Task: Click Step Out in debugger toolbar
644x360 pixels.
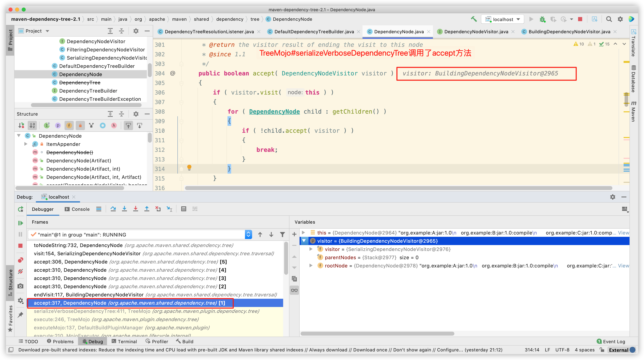Action: coord(147,209)
